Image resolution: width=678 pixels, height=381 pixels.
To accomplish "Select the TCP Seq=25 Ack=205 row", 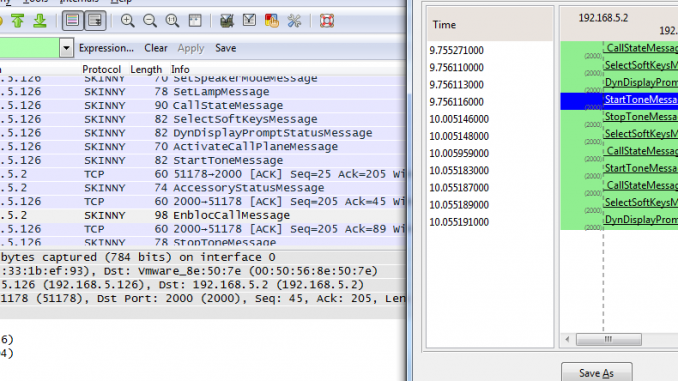I will 203,174.
